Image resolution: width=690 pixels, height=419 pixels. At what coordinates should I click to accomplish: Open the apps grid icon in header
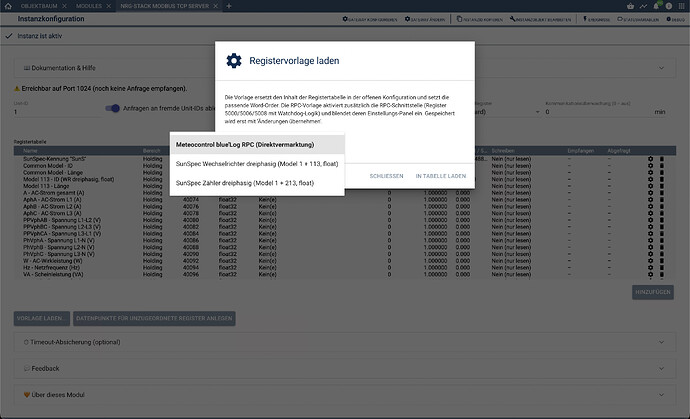tap(682, 6)
